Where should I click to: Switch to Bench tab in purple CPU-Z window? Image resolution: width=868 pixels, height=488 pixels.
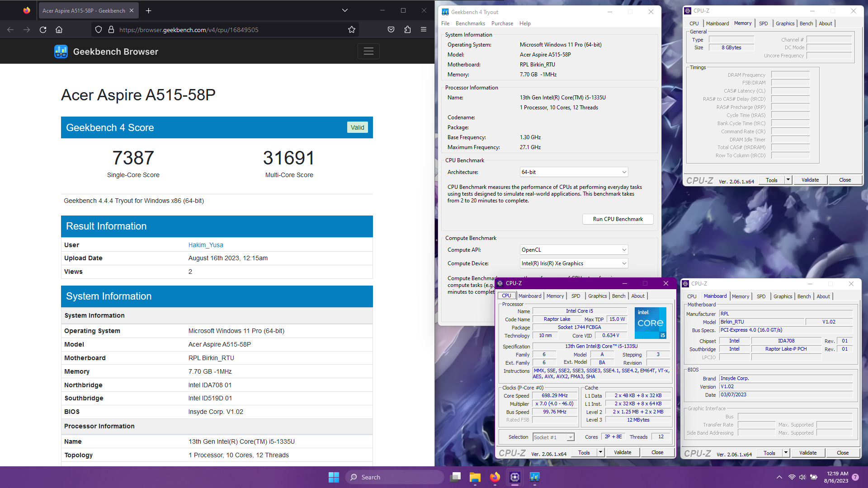(618, 296)
